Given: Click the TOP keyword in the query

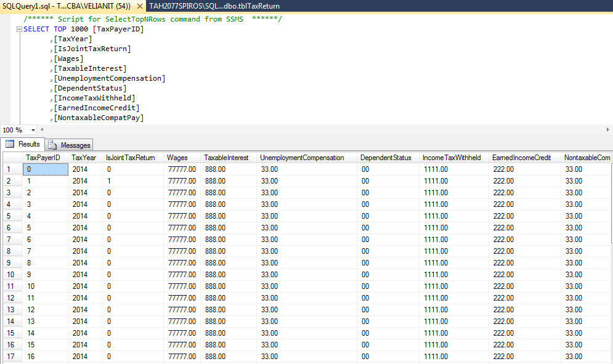Looking at the screenshot, I should pos(60,30).
